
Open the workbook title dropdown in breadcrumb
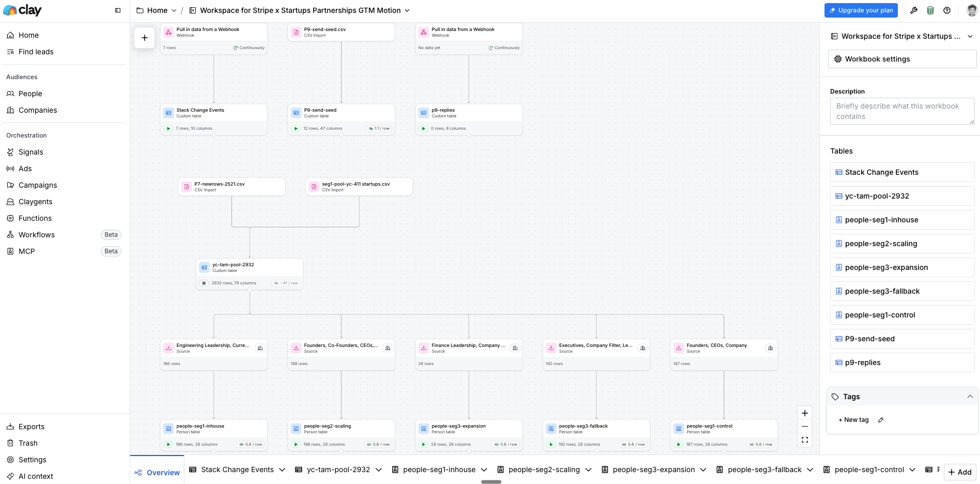click(x=407, y=10)
